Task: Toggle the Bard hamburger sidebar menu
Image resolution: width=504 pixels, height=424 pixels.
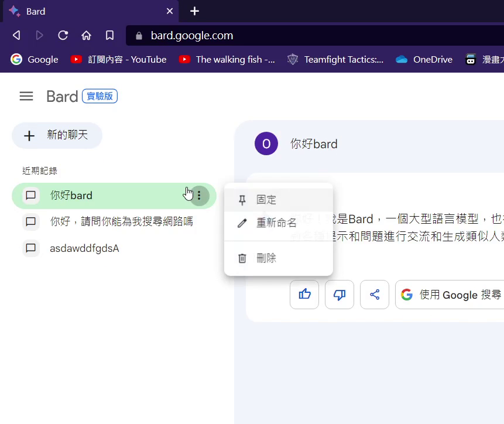Action: (26, 96)
